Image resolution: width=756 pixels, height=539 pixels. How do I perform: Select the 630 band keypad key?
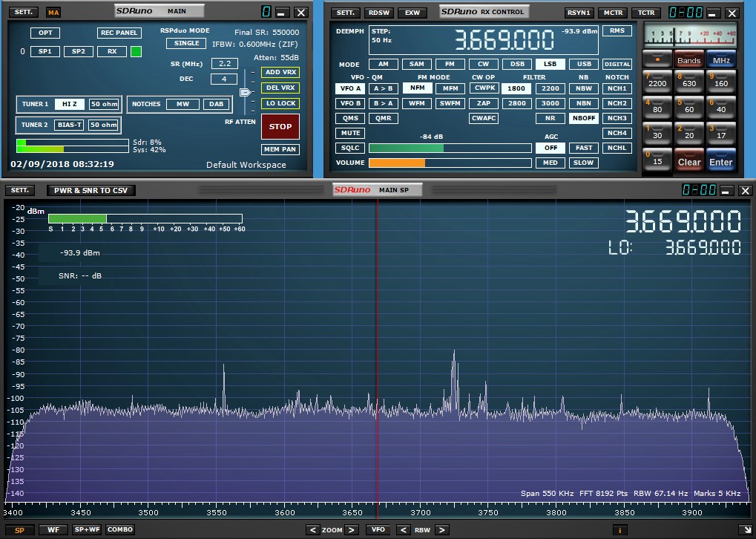pyautogui.click(x=689, y=82)
